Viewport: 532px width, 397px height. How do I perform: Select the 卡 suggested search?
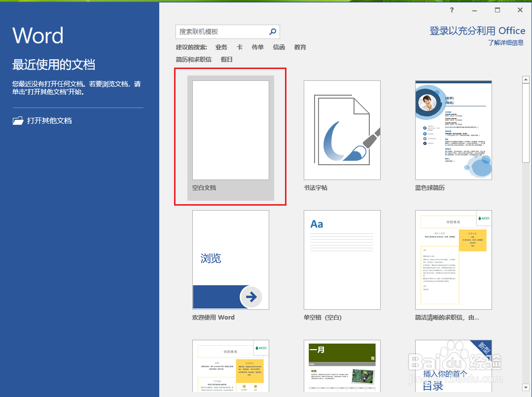pyautogui.click(x=240, y=47)
